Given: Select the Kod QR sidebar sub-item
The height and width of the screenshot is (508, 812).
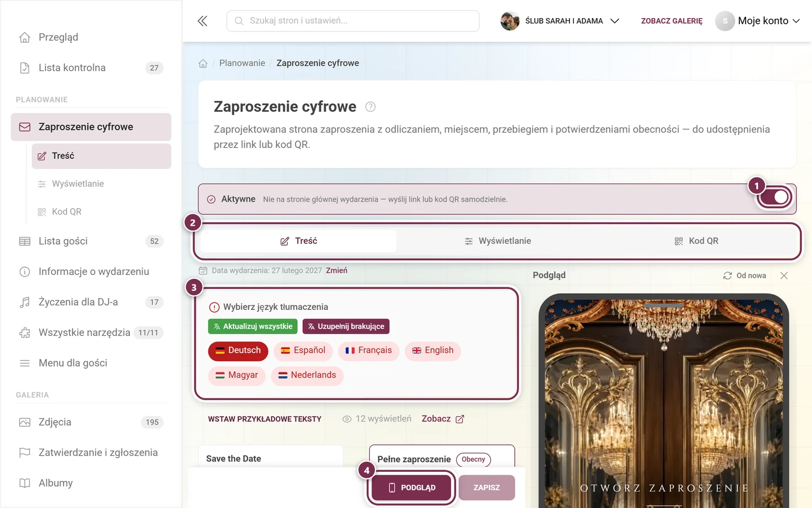Looking at the screenshot, I should pyautogui.click(x=101, y=212).
